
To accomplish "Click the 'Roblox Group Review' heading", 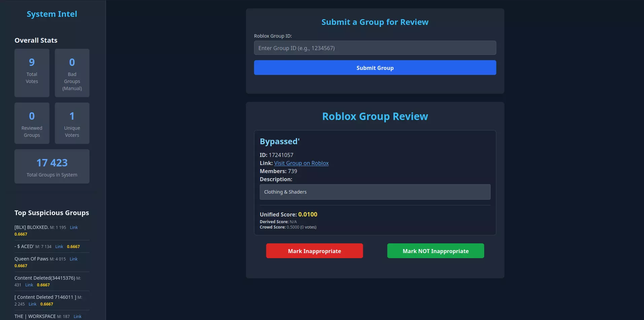I will [375, 116].
